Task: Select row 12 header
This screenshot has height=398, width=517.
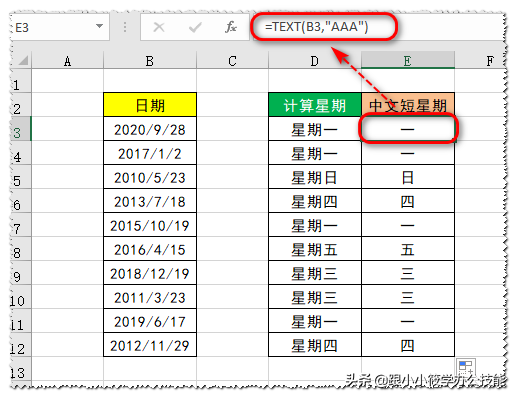Action: click(21, 345)
